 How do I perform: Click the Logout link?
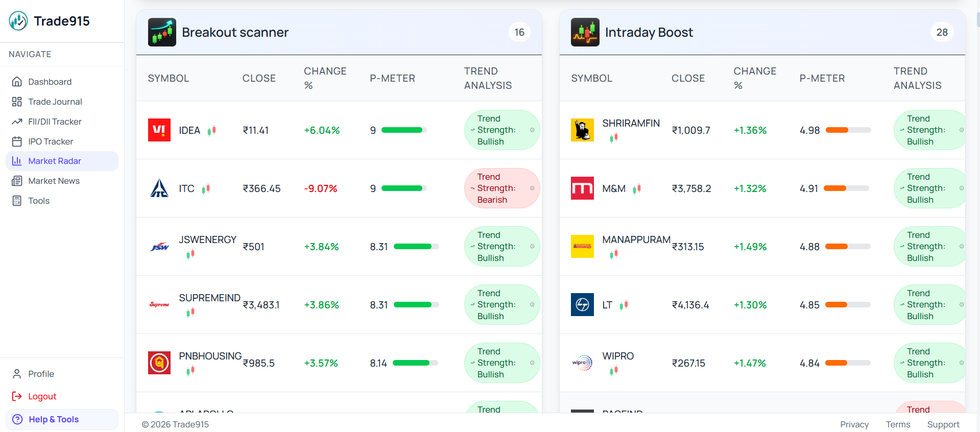[x=42, y=396]
